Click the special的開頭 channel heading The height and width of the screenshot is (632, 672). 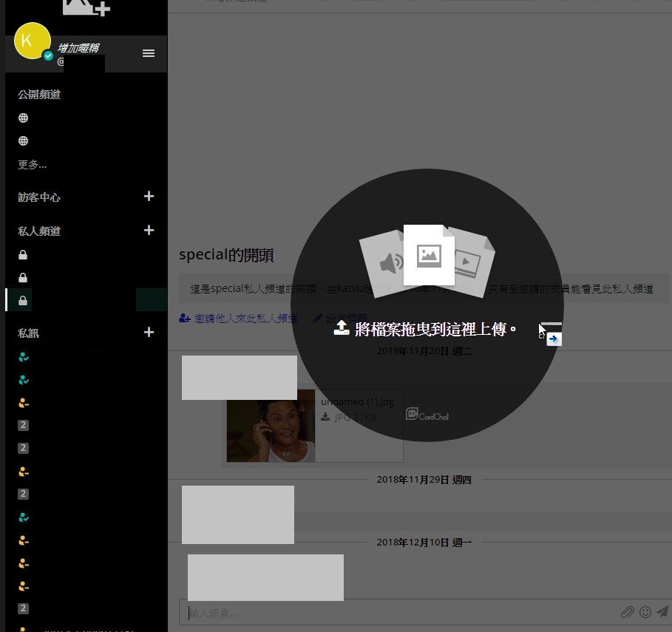pyautogui.click(x=226, y=255)
